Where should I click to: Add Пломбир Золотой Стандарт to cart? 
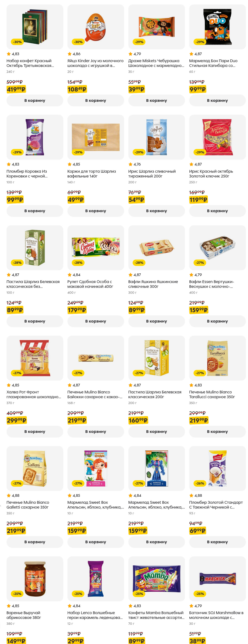click(x=217, y=542)
